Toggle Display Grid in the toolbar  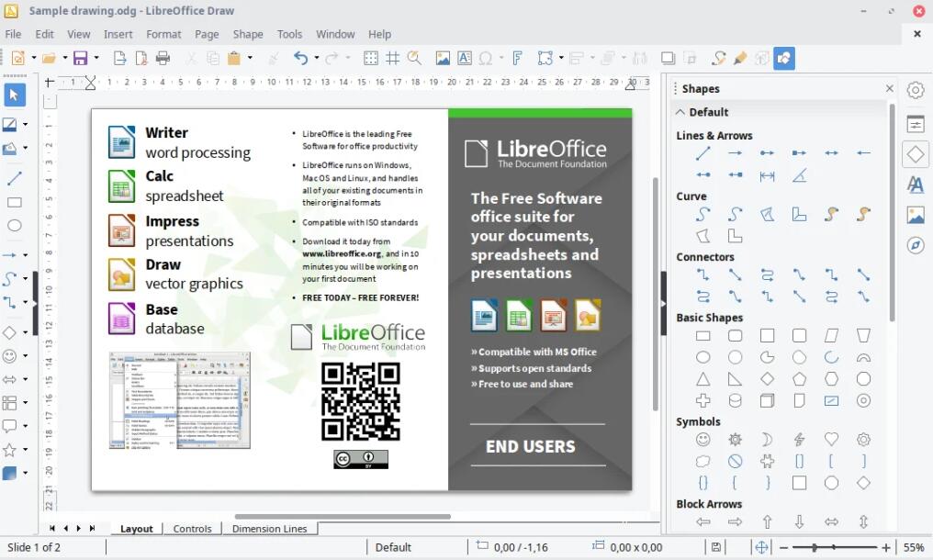click(x=370, y=58)
